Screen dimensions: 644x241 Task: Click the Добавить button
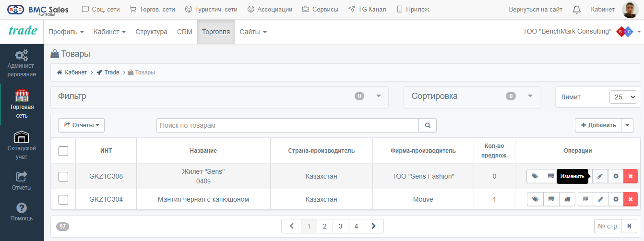[598, 125]
